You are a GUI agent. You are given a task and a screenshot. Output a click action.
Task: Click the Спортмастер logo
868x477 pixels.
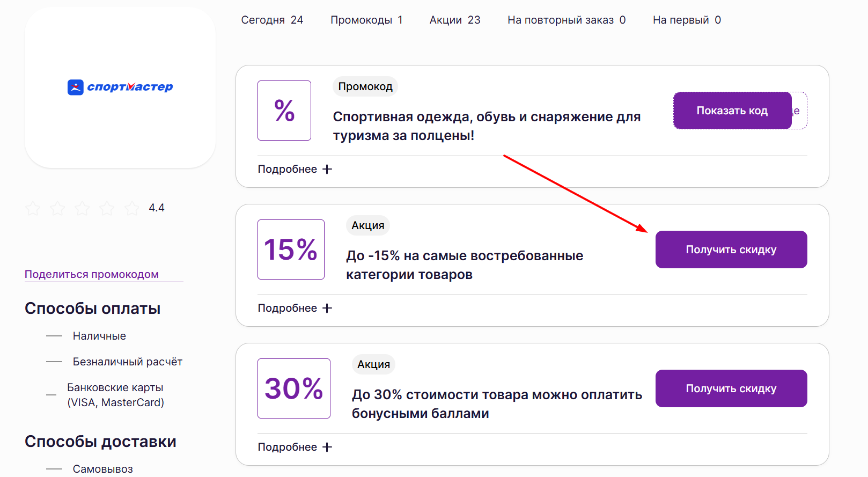119,87
